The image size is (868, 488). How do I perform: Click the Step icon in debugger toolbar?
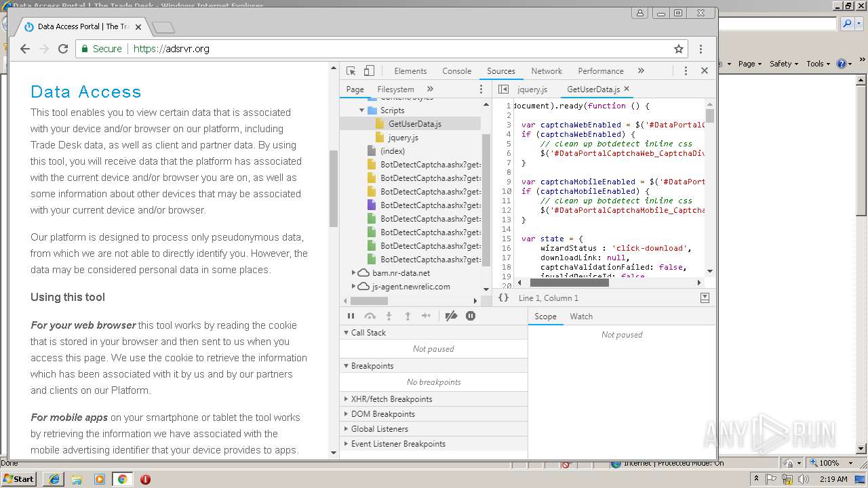[426, 316]
